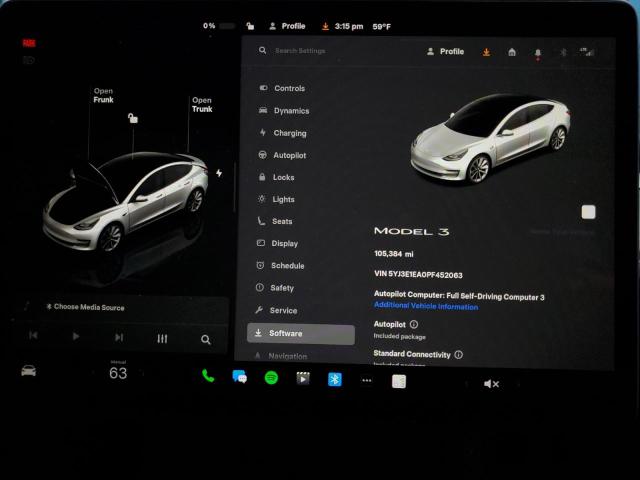Open the Phone app in the dock
The image size is (640, 480).
[x=208, y=377]
